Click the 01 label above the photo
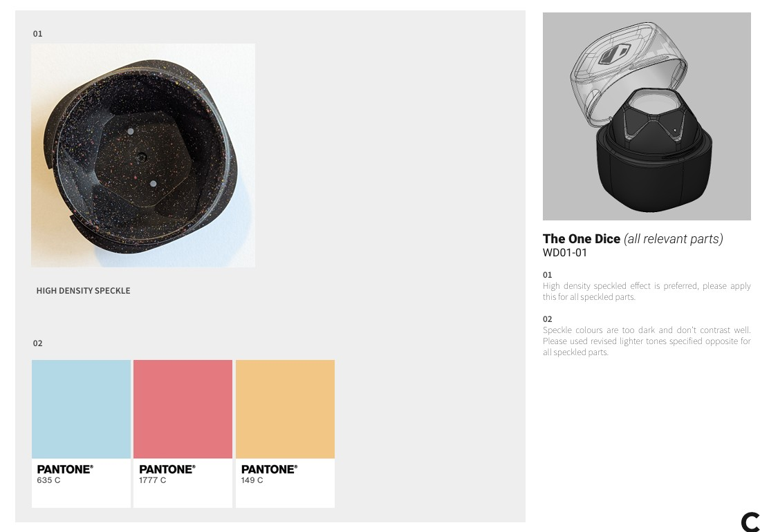 pyautogui.click(x=38, y=33)
